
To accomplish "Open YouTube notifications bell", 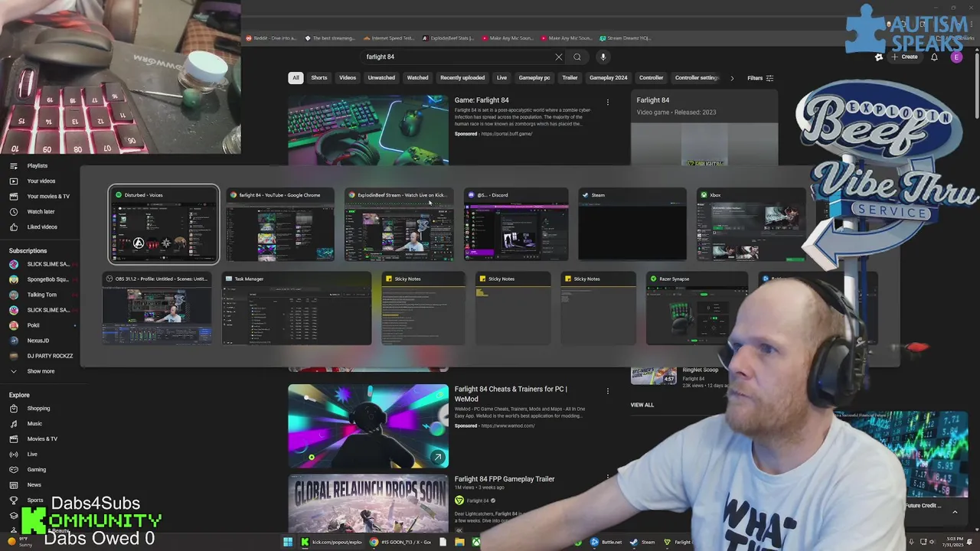I will pyautogui.click(x=934, y=57).
